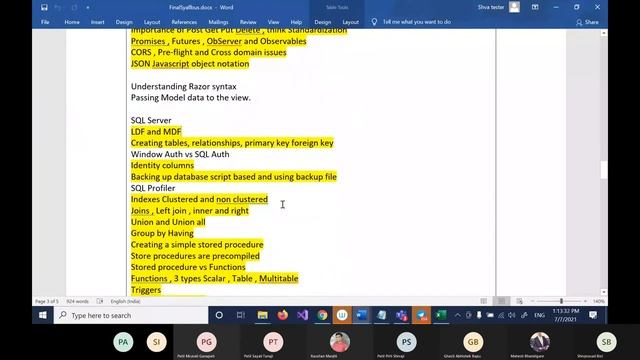Click the Word taskbar icon
640x360 pixels.
(362, 315)
